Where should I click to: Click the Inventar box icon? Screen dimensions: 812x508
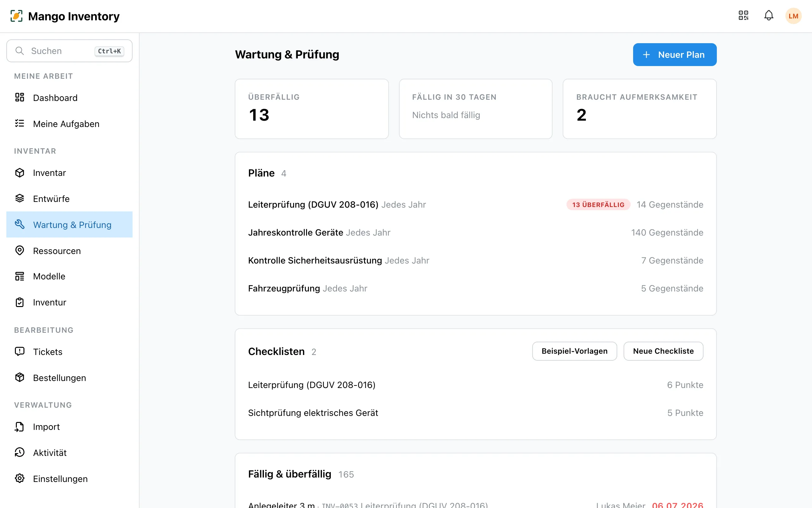20,173
